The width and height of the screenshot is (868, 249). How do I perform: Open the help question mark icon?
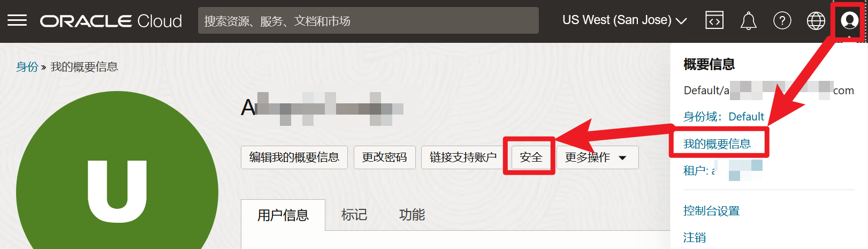click(x=782, y=20)
